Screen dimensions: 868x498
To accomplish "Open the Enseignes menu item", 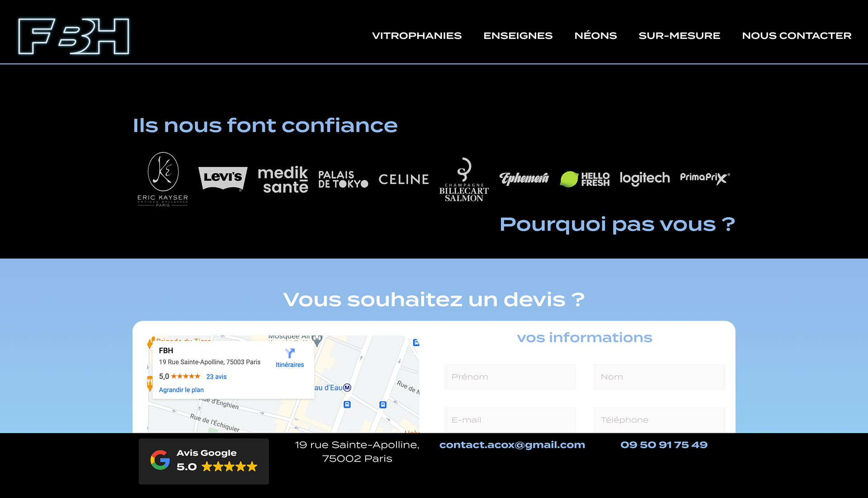I will point(518,36).
